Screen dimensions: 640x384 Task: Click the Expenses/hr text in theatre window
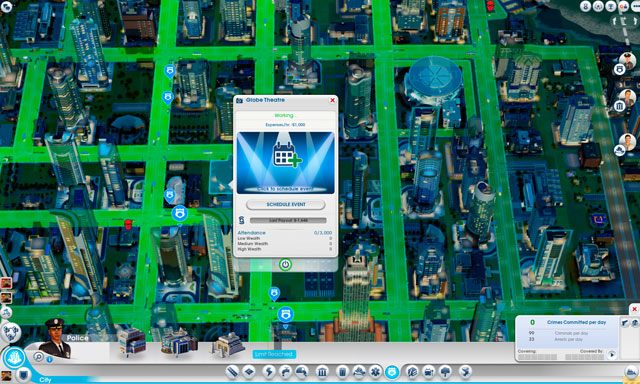click(285, 125)
